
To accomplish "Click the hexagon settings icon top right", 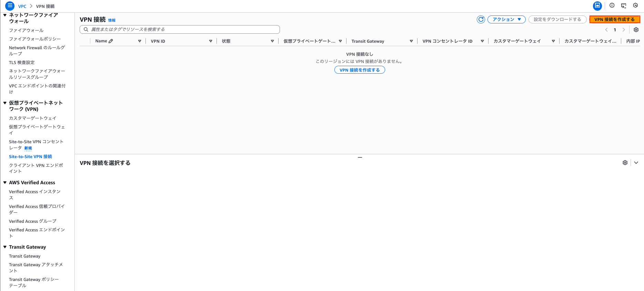I will (x=635, y=6).
